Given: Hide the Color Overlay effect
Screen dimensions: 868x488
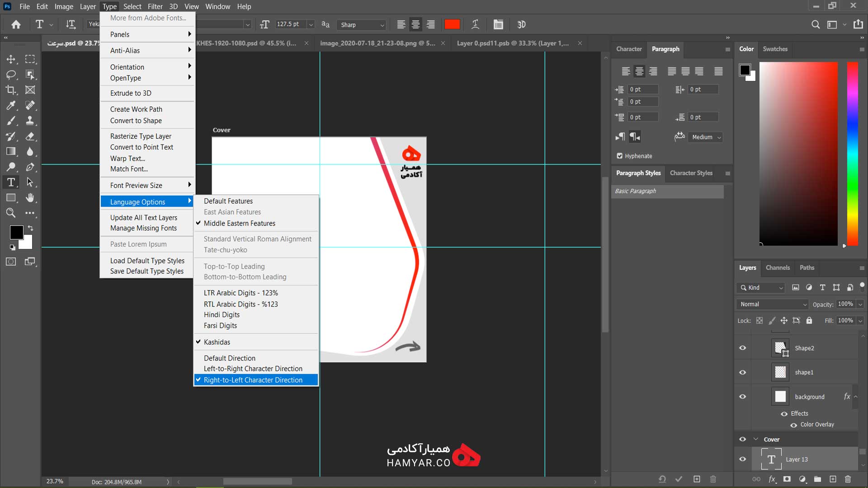Looking at the screenshot, I should 793,425.
